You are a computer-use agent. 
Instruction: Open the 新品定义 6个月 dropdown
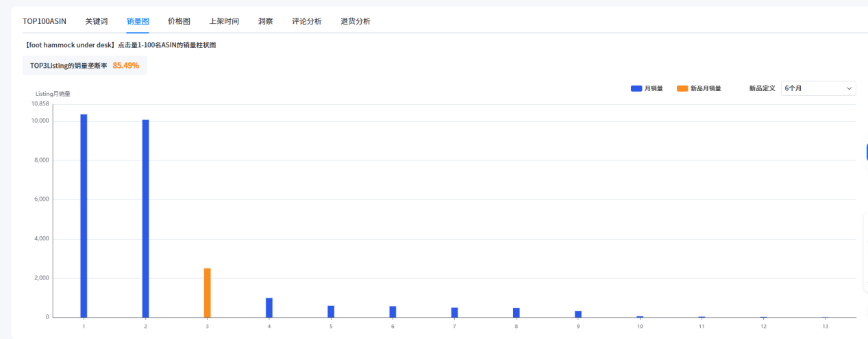(x=818, y=88)
